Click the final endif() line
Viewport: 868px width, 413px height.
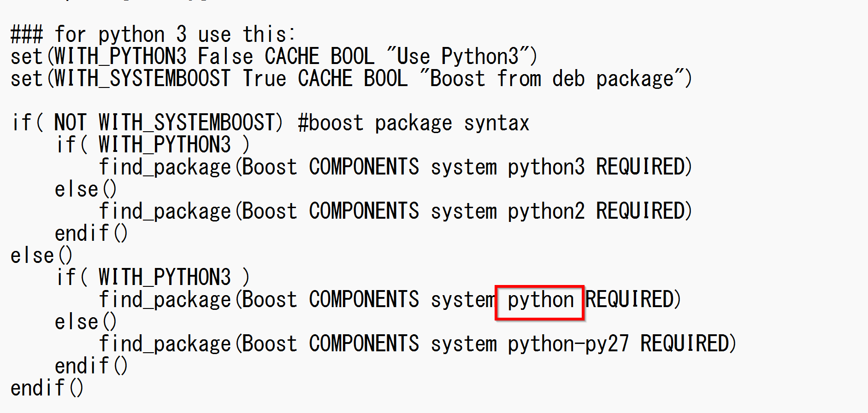[x=47, y=388]
